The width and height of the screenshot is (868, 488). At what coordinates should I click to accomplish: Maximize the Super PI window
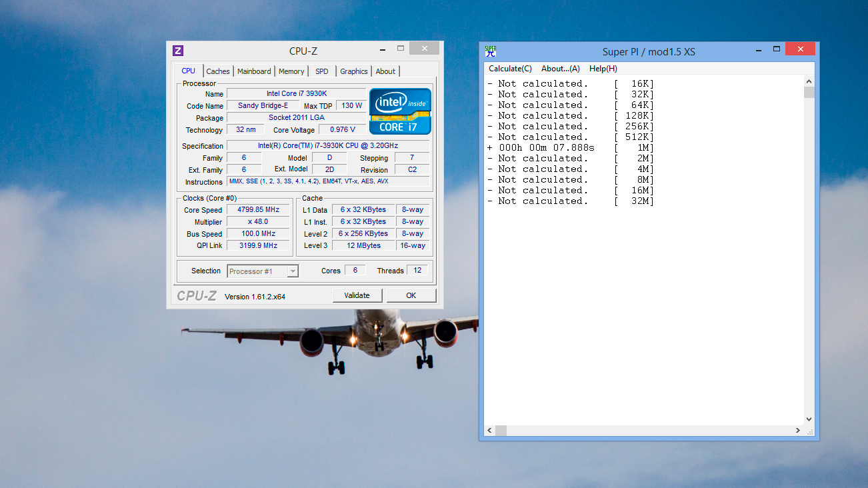[776, 49]
